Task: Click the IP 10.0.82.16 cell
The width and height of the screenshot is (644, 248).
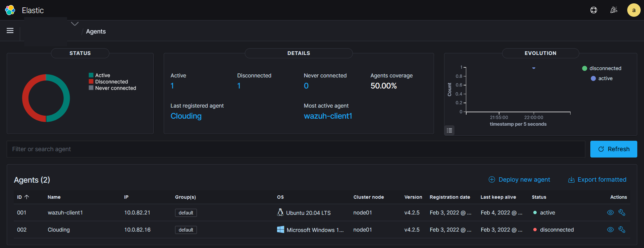Action: [x=137, y=230]
